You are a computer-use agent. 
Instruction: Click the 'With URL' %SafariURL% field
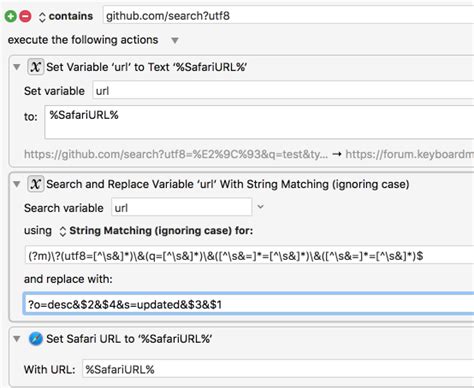pyautogui.click(x=278, y=369)
